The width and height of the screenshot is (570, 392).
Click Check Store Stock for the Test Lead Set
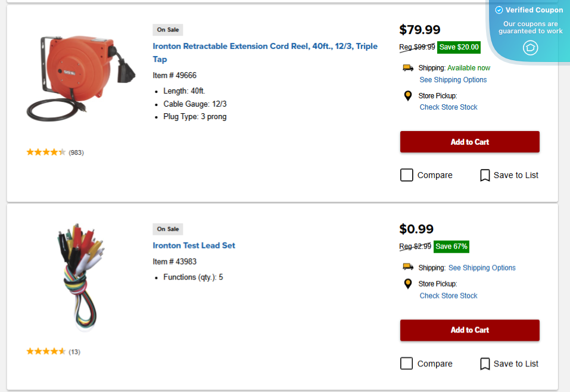[x=448, y=295]
